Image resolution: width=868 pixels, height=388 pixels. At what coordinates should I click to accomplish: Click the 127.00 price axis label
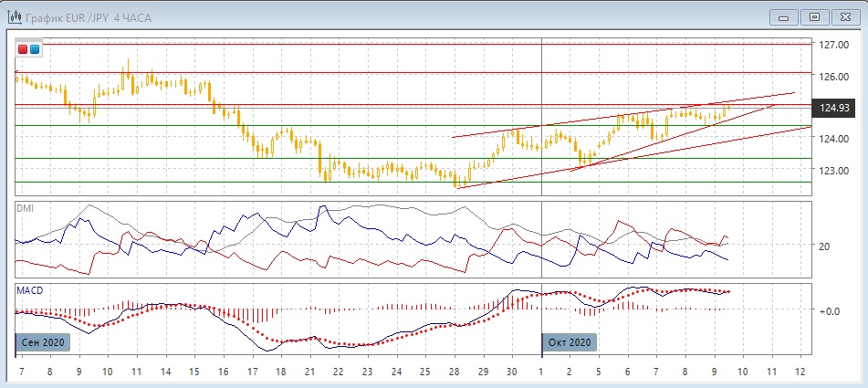[x=834, y=44]
